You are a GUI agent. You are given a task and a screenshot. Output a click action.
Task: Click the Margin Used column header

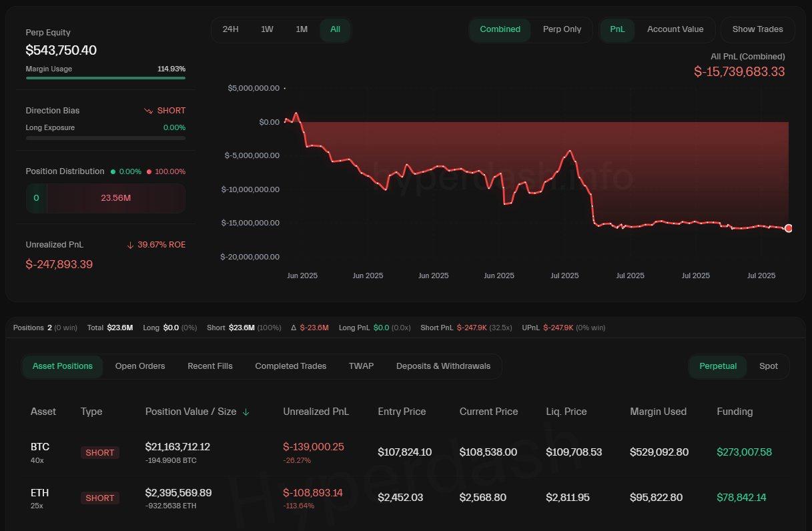click(x=659, y=412)
